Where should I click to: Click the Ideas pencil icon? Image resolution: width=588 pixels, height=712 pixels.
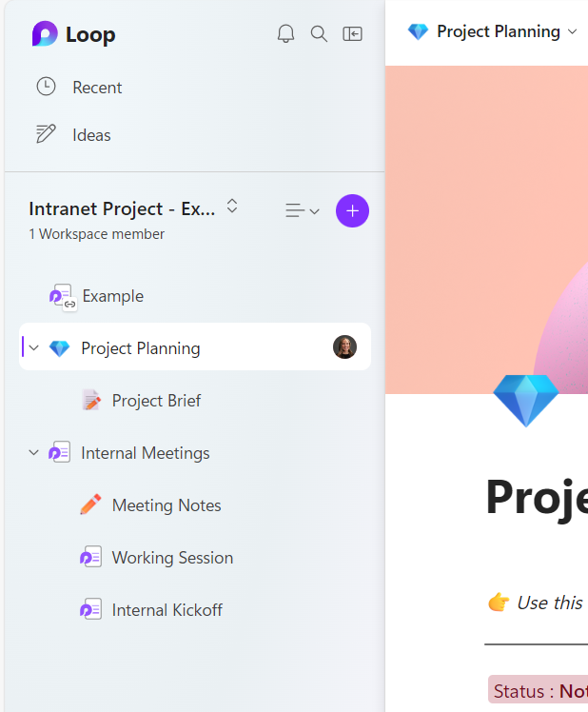(46, 134)
